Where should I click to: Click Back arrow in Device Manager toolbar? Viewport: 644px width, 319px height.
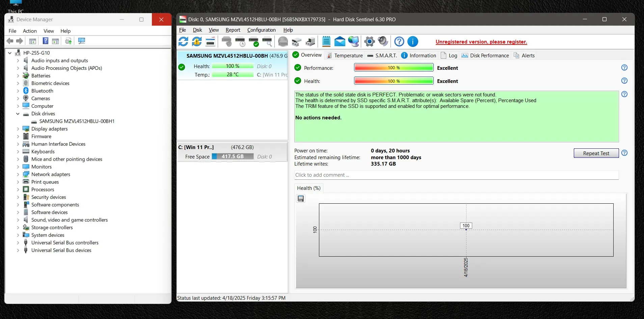(10, 41)
